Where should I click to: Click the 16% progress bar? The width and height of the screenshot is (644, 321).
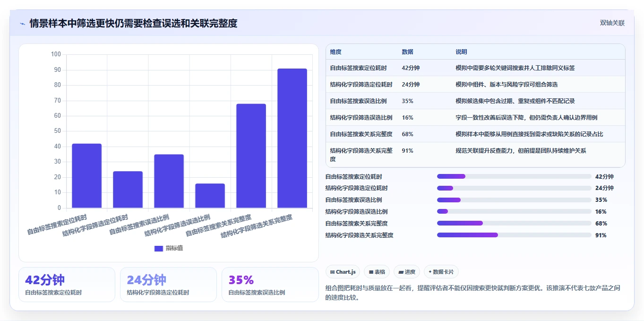514,211
